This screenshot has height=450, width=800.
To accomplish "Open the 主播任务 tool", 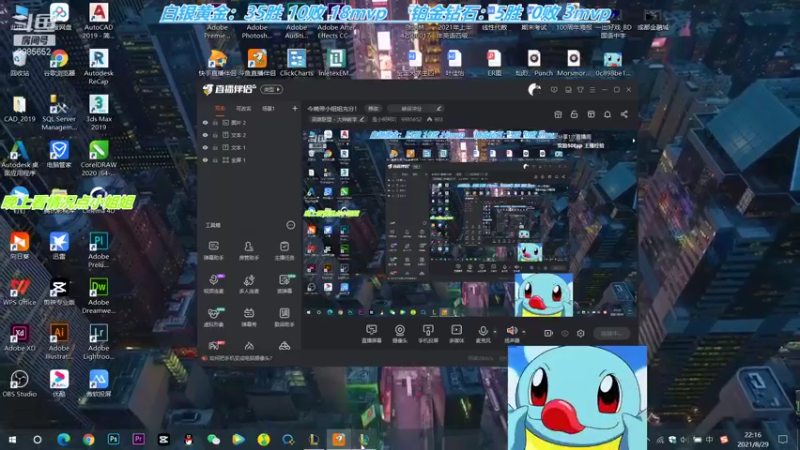I will pyautogui.click(x=284, y=251).
